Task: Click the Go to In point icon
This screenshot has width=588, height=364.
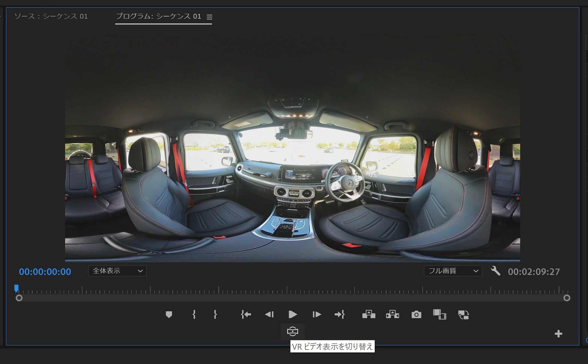Action: 246,315
